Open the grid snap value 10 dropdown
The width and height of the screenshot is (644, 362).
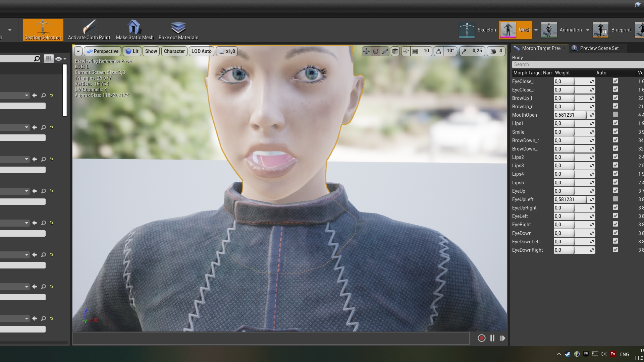pyautogui.click(x=426, y=51)
